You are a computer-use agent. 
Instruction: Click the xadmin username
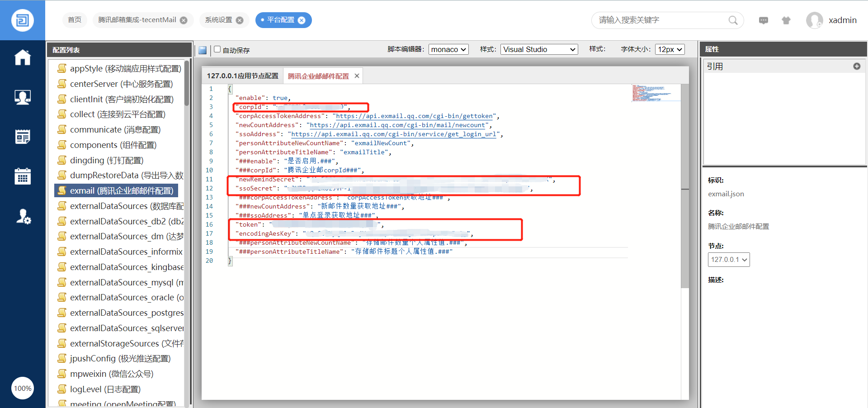pyautogui.click(x=843, y=20)
